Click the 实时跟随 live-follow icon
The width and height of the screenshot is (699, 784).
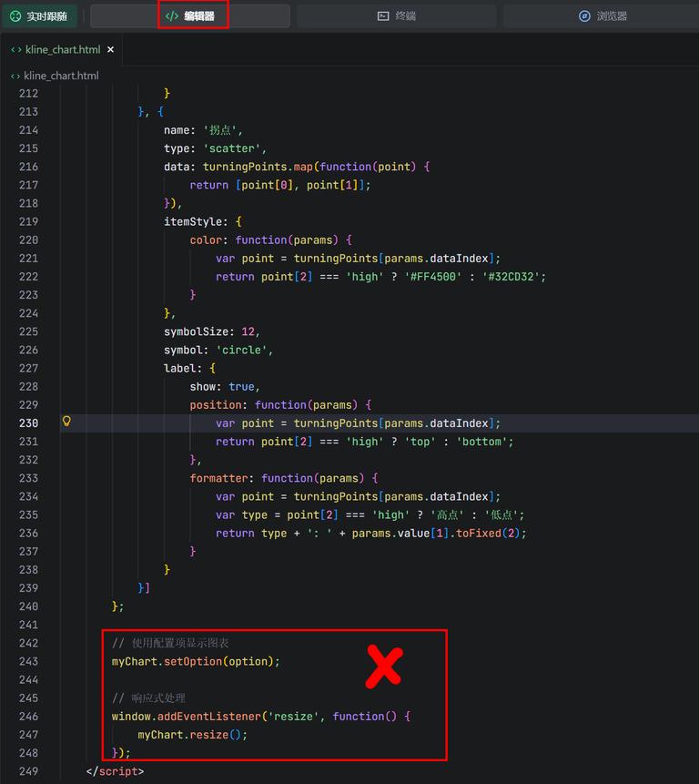pos(15,16)
